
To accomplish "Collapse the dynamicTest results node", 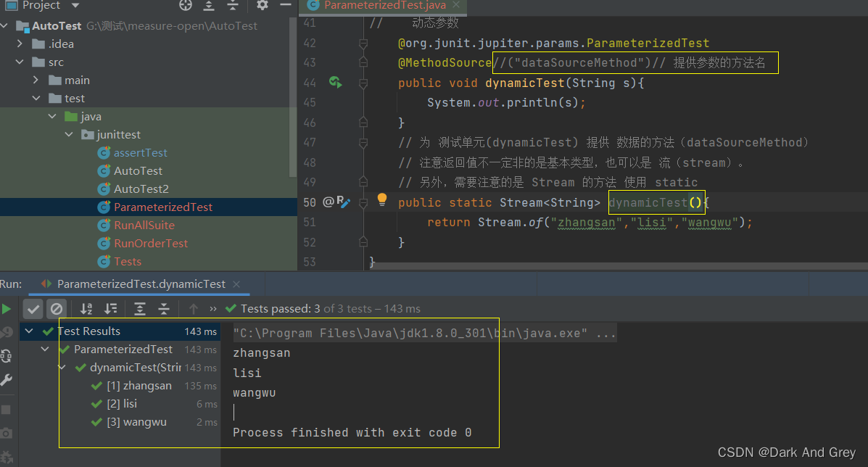I will click(x=62, y=368).
